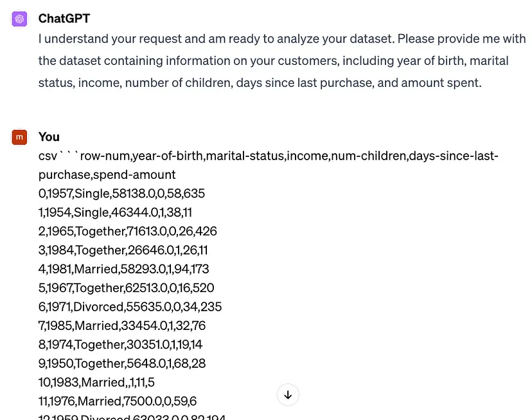Click the 'You' sender name label
This screenshot has width=532, height=420.
(49, 137)
